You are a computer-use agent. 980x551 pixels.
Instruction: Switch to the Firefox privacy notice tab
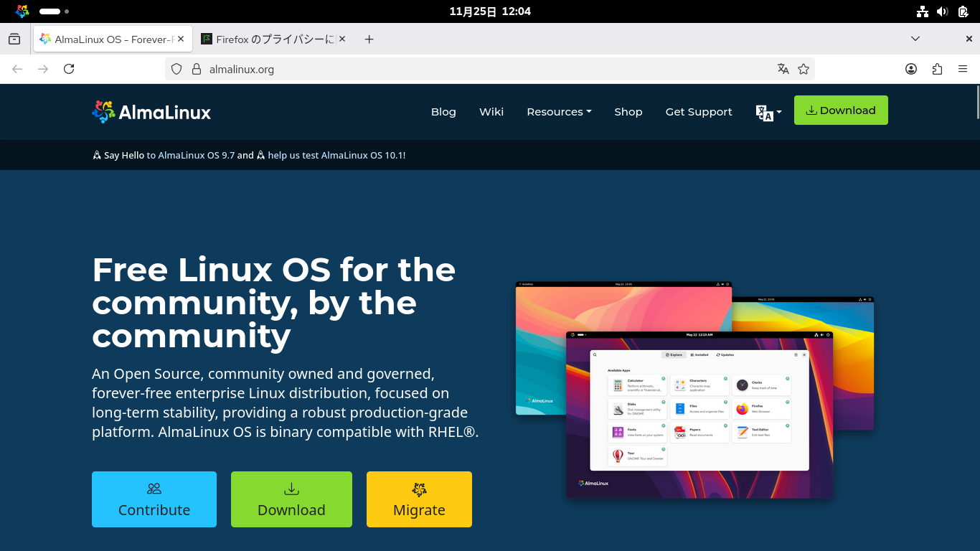pos(274,39)
